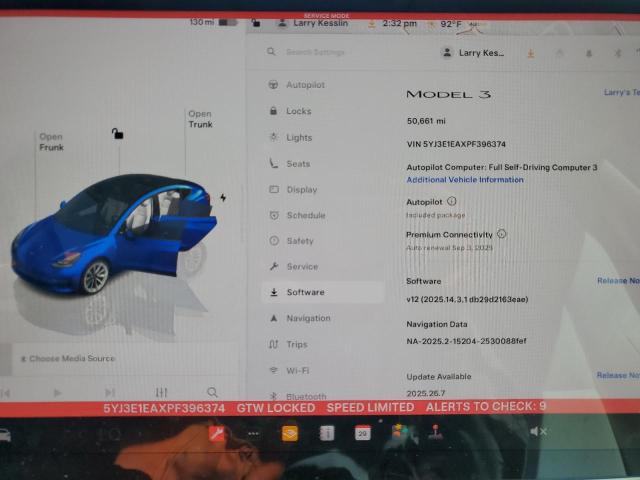Tap the download arrow beside 2:32 pm
Viewport: 640px width, 480px height.
(371, 24)
